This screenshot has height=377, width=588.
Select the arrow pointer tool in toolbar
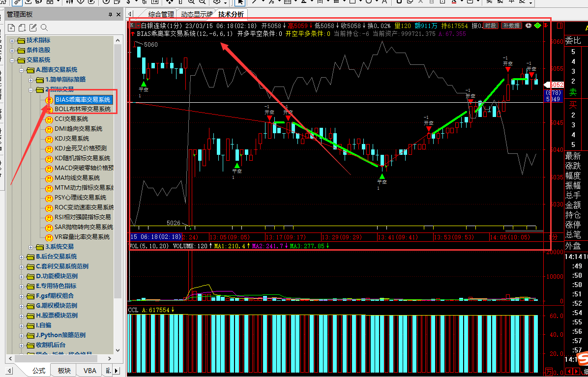click(x=240, y=2)
